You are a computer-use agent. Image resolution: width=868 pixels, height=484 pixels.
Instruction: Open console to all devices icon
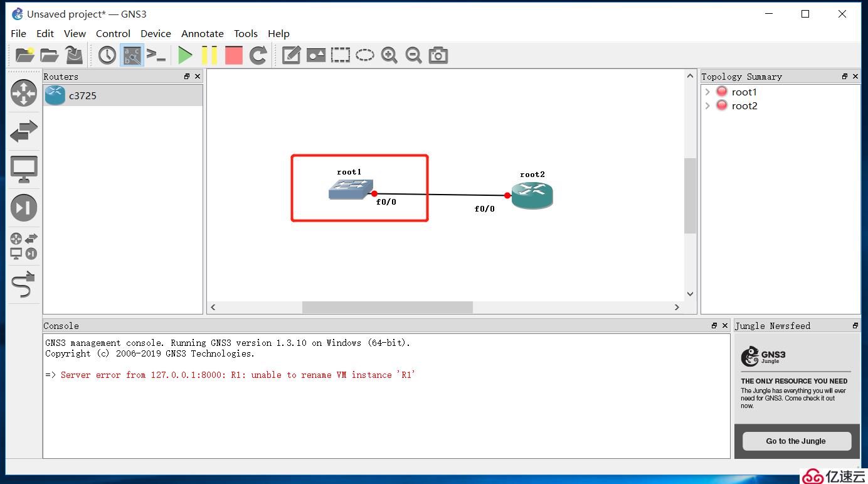pyautogui.click(x=156, y=55)
